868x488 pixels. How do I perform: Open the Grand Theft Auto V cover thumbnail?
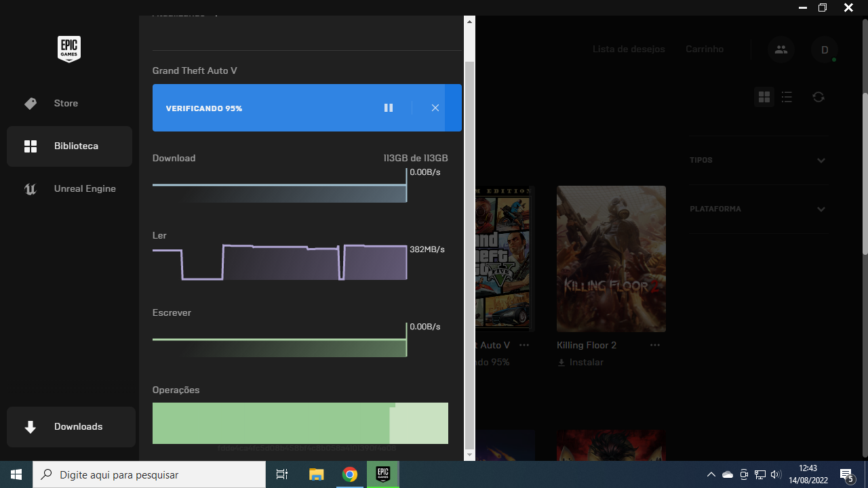505,259
